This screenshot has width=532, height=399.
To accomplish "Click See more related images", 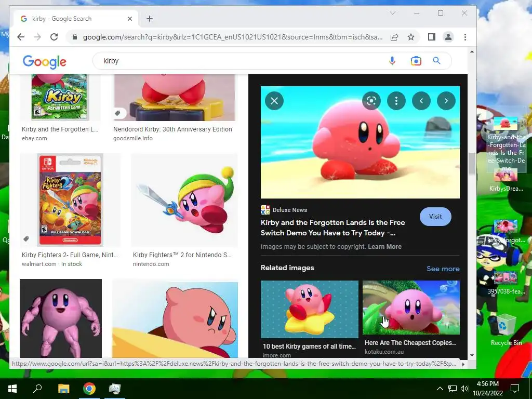I will click(443, 269).
